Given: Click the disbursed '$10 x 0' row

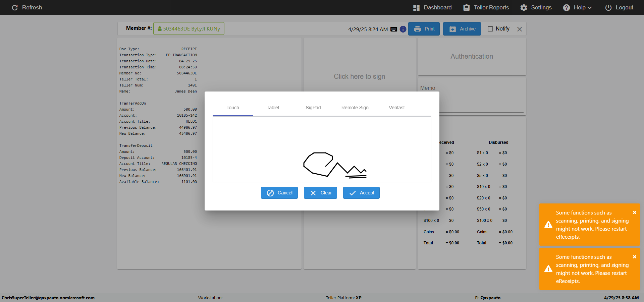Looking at the screenshot, I should click(x=492, y=187).
